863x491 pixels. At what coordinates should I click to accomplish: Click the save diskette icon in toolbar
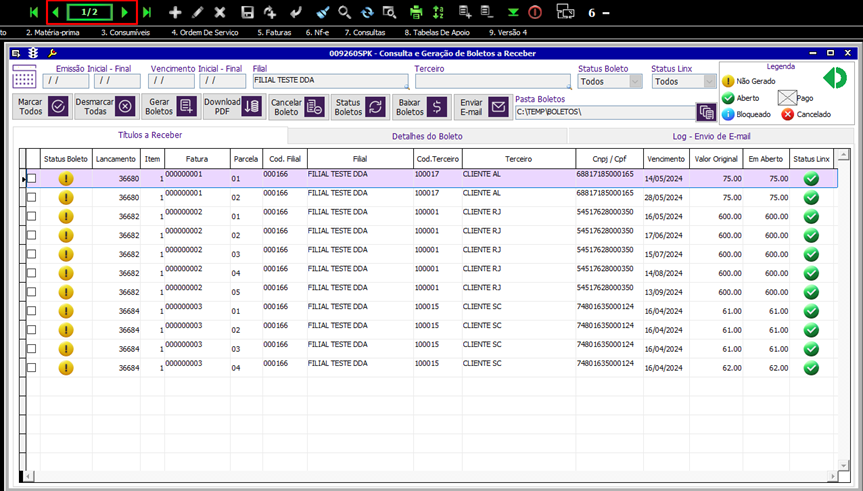pos(247,13)
